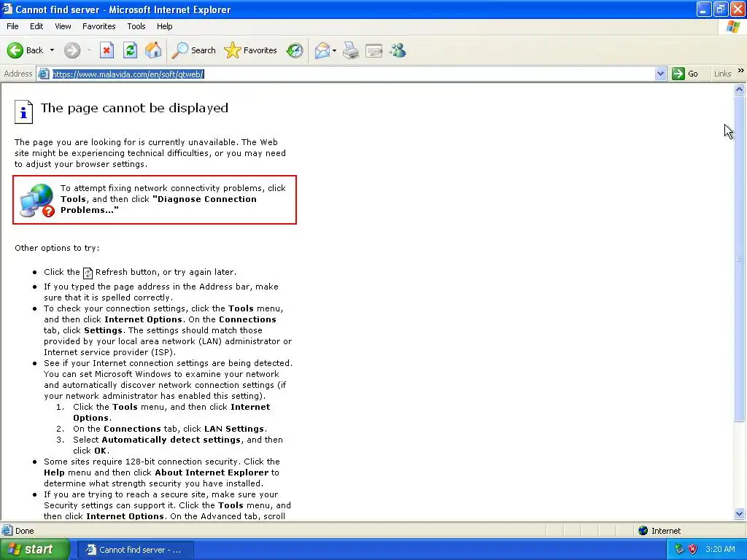Minimize the Internet Explorer window
Image resolution: width=747 pixels, height=560 pixels.
coord(703,9)
